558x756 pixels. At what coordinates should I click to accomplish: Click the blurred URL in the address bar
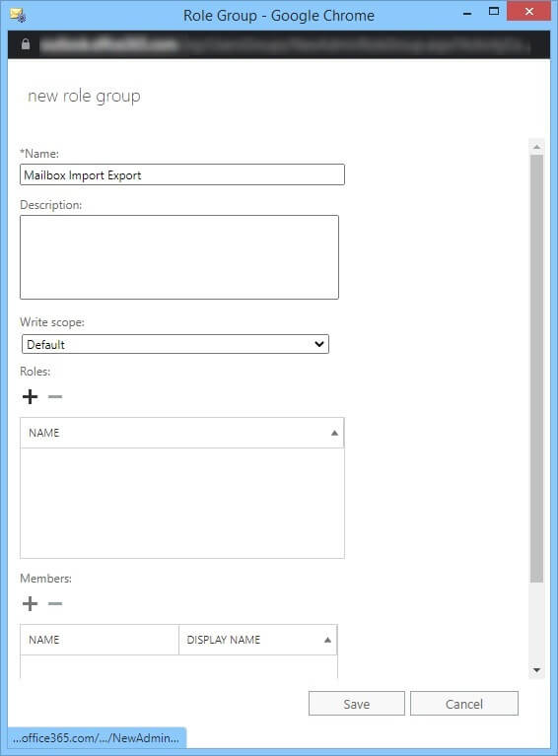point(285,45)
